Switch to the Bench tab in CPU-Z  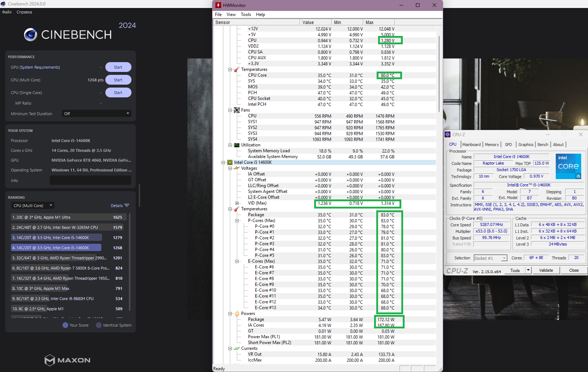pos(543,145)
